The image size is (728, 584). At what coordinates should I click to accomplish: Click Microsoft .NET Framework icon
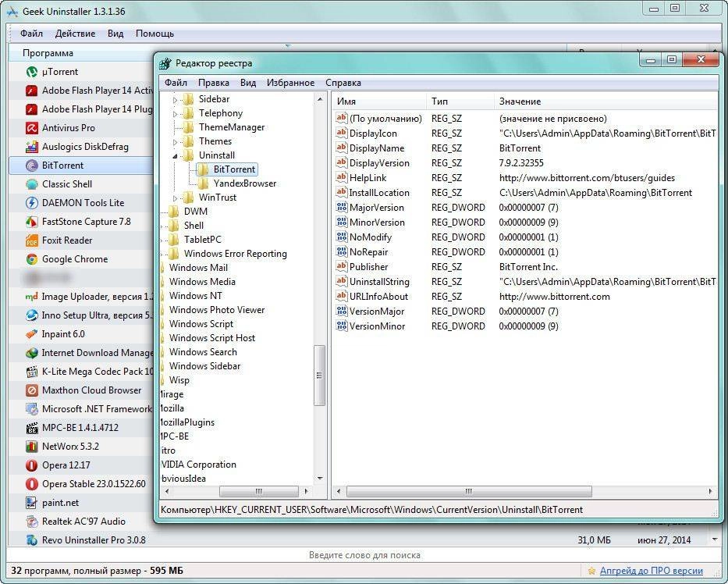click(x=31, y=409)
